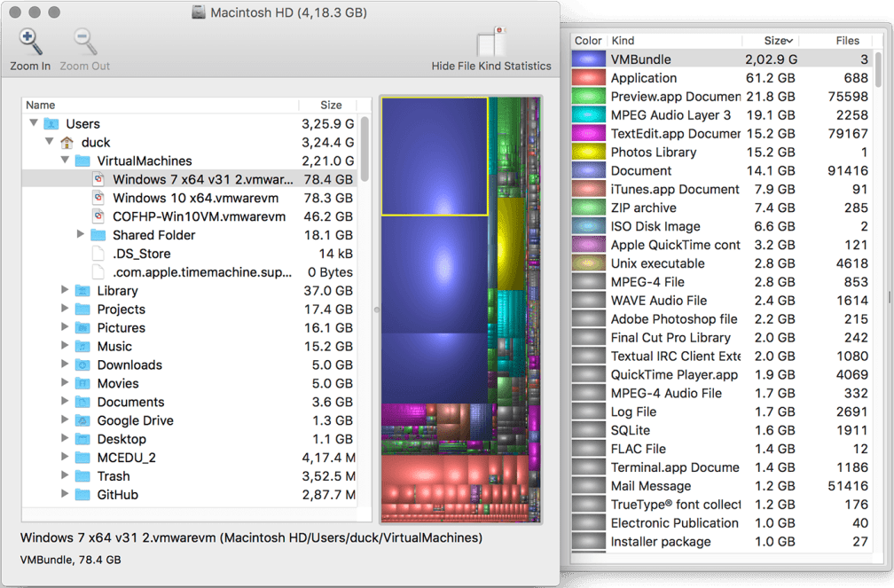Click the Photos Library yellow color swatch
This screenshot has width=894, height=588.
pyautogui.click(x=588, y=153)
